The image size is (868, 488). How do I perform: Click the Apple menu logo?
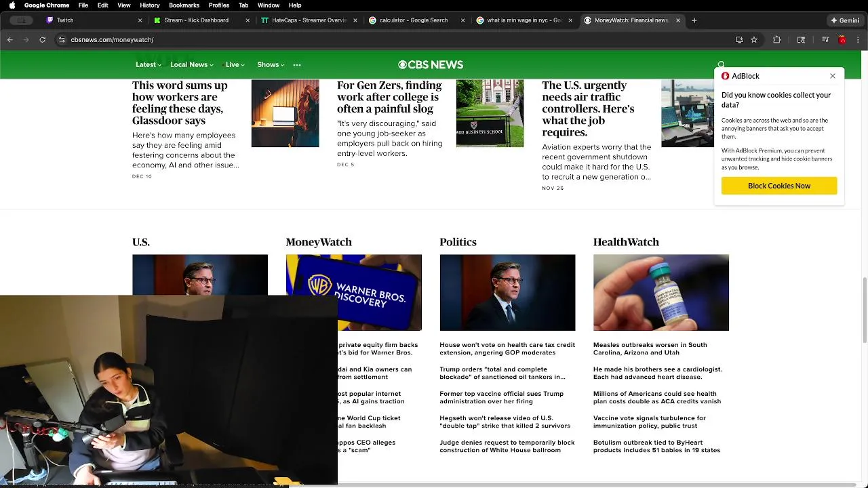tap(12, 5)
